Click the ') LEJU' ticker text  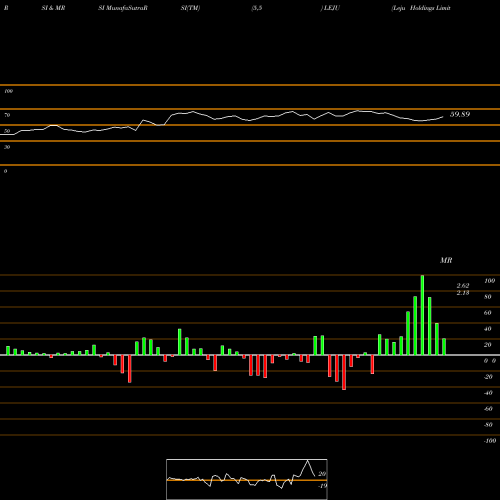point(330,8)
